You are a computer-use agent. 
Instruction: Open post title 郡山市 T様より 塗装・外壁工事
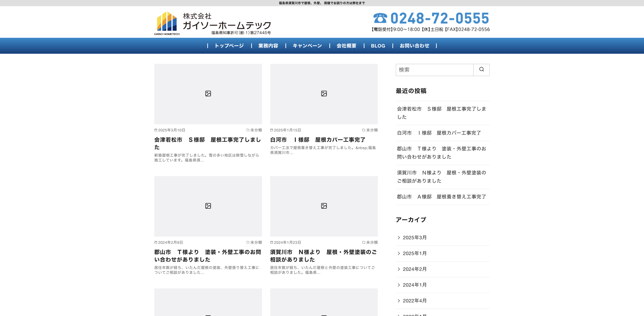coord(207,256)
